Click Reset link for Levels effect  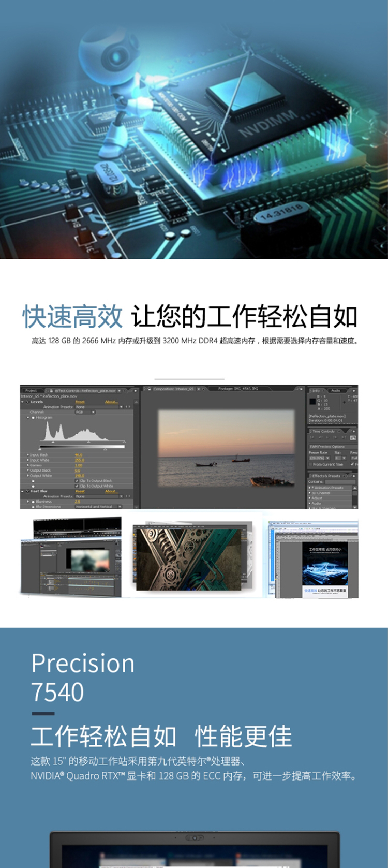coord(80,402)
